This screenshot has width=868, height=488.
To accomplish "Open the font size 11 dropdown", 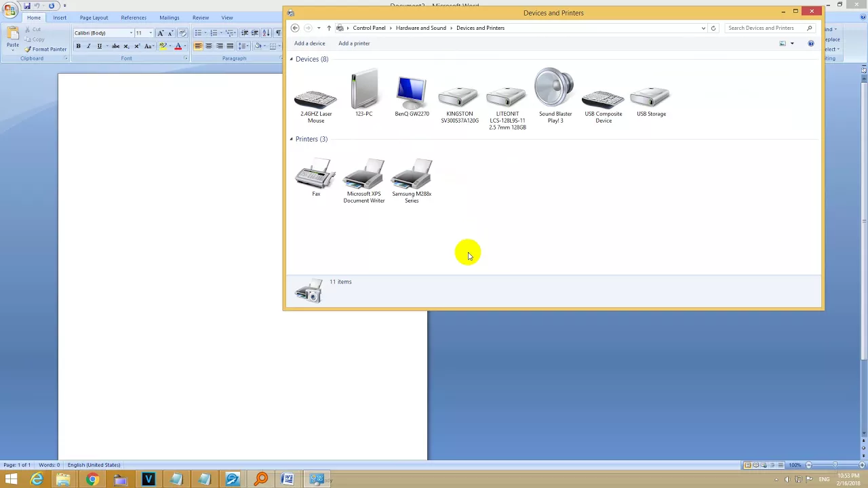I will pyautogui.click(x=151, y=33).
